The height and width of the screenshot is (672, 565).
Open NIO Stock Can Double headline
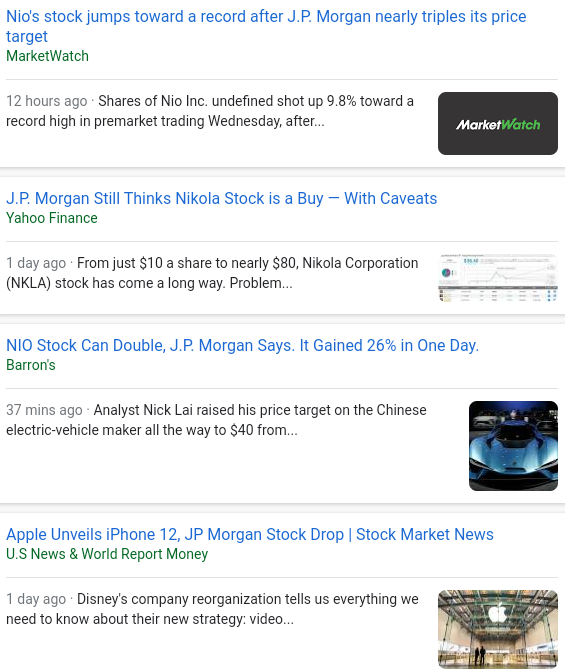coord(242,345)
